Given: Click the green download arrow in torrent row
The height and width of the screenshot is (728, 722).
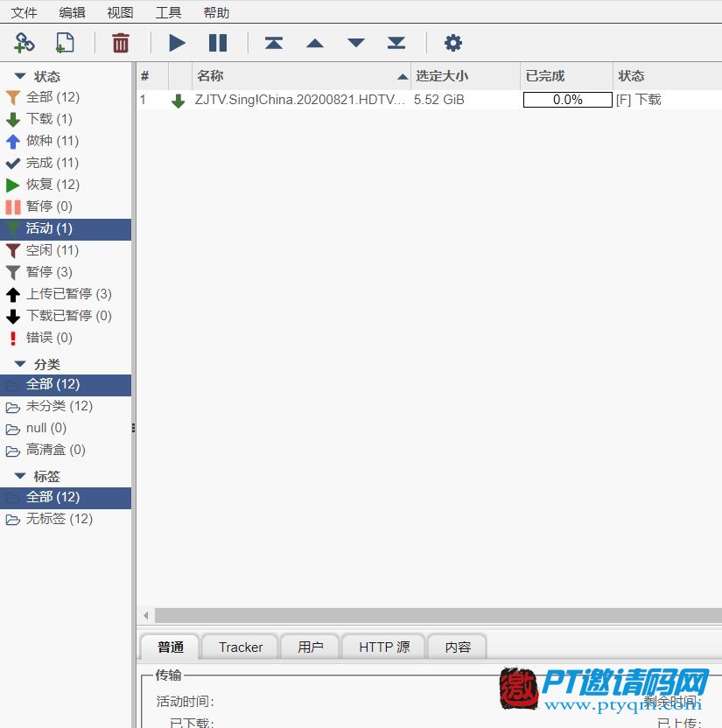Looking at the screenshot, I should pos(178,101).
